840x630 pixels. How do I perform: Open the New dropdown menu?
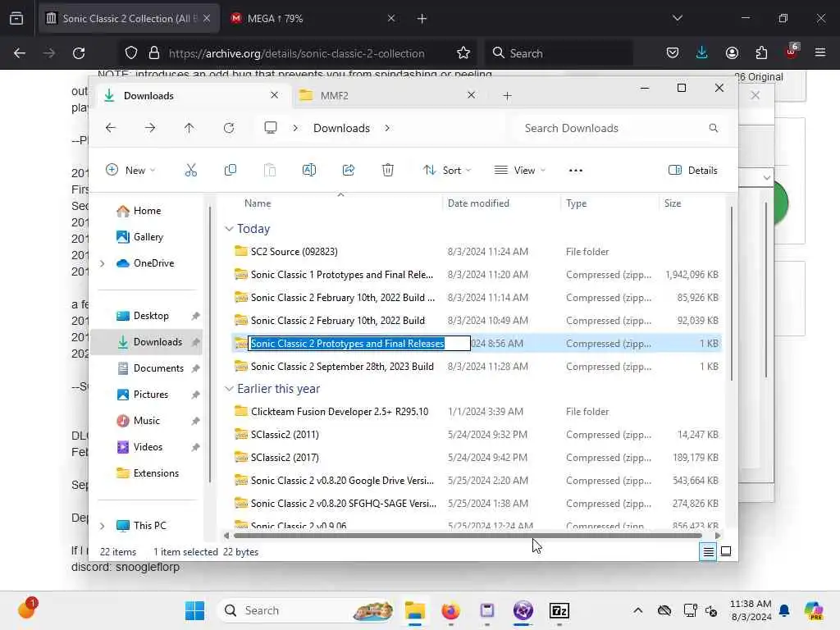click(x=130, y=171)
